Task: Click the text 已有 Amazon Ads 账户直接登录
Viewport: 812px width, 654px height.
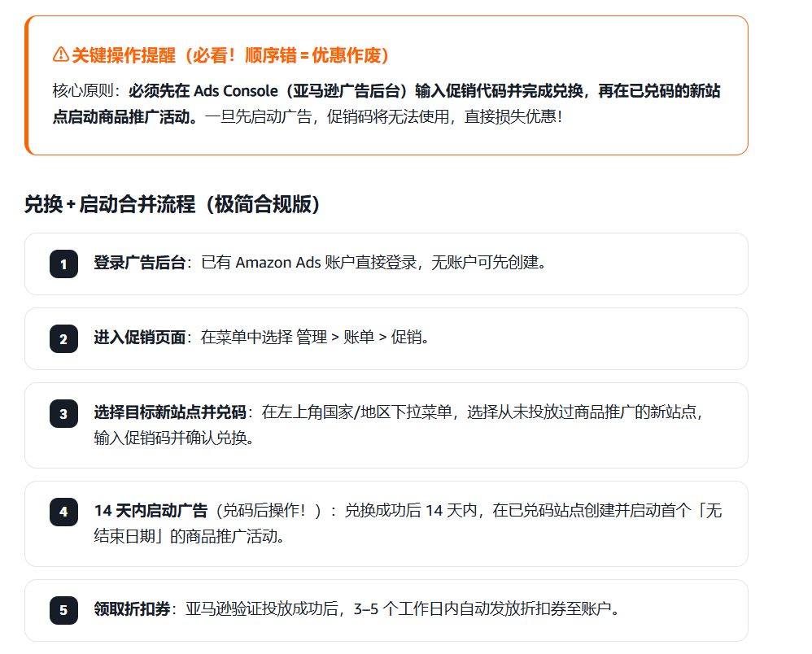Action: coord(308,263)
